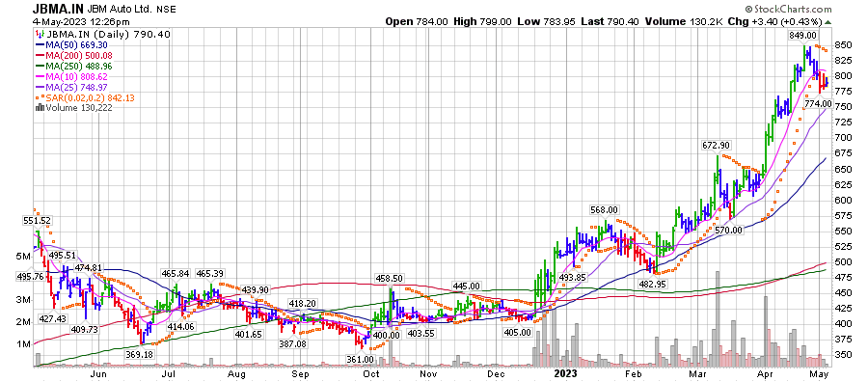Click the tallest gray volume bar in March

tap(718, 319)
